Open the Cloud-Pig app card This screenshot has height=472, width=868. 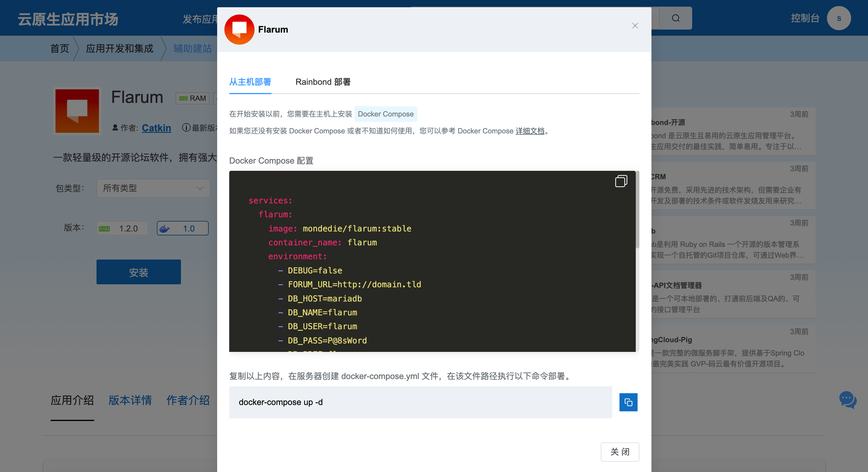click(733, 349)
